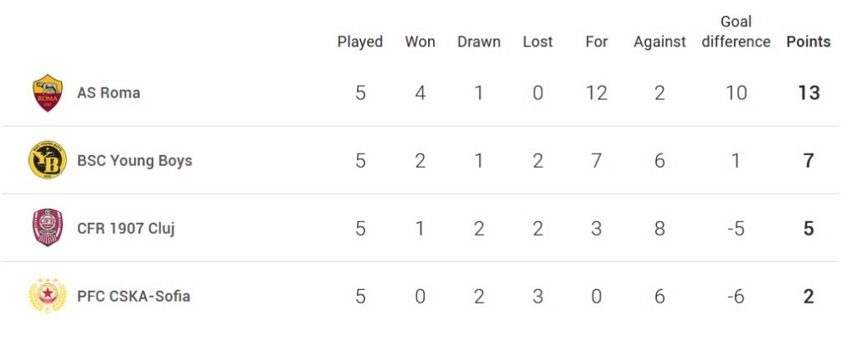This screenshot has width=868, height=345.
Task: Click the AS Roma club crest
Action: (47, 92)
